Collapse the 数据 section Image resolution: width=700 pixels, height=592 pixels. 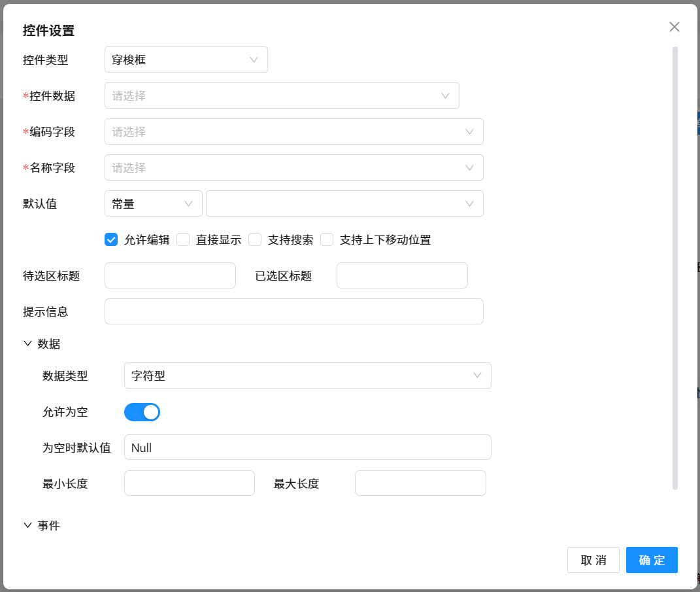27,343
